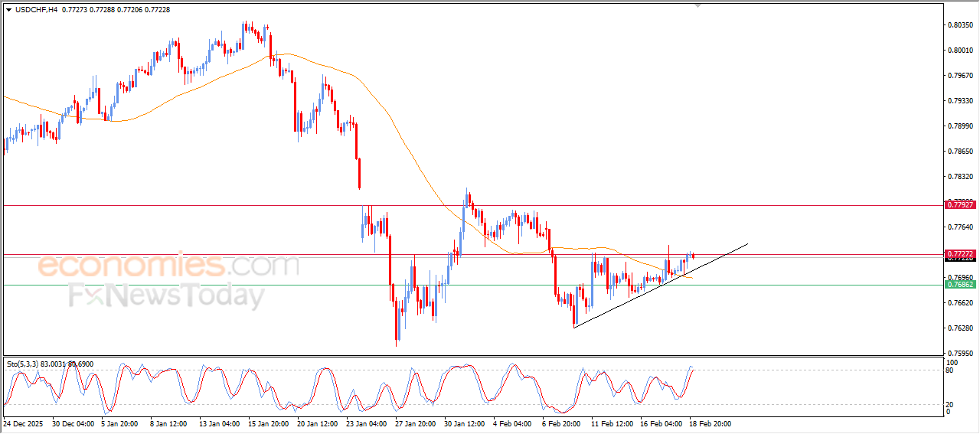Click the 4 Feb 04:00 time label
Image resolution: width=980 pixels, height=434 pixels.
coord(512,423)
